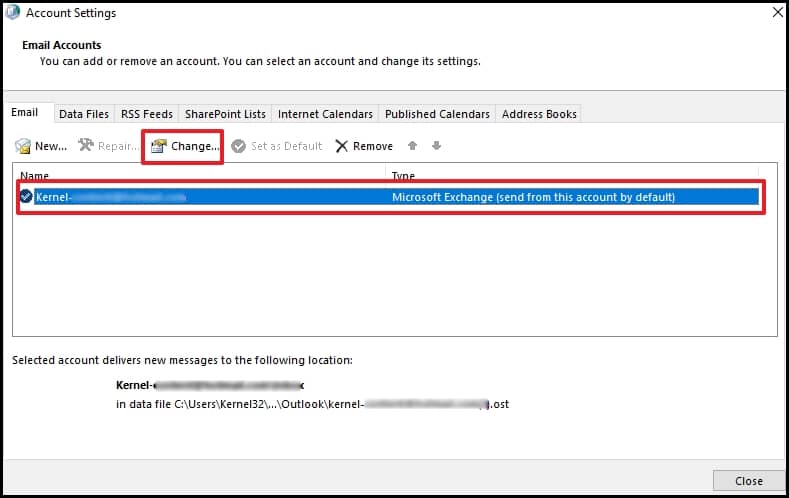789x498 pixels.
Task: Click the Type column header
Action: (x=403, y=176)
